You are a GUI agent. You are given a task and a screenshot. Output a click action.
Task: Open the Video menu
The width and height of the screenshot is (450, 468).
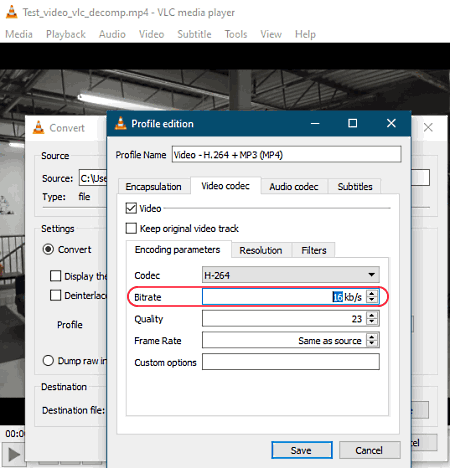tap(151, 34)
